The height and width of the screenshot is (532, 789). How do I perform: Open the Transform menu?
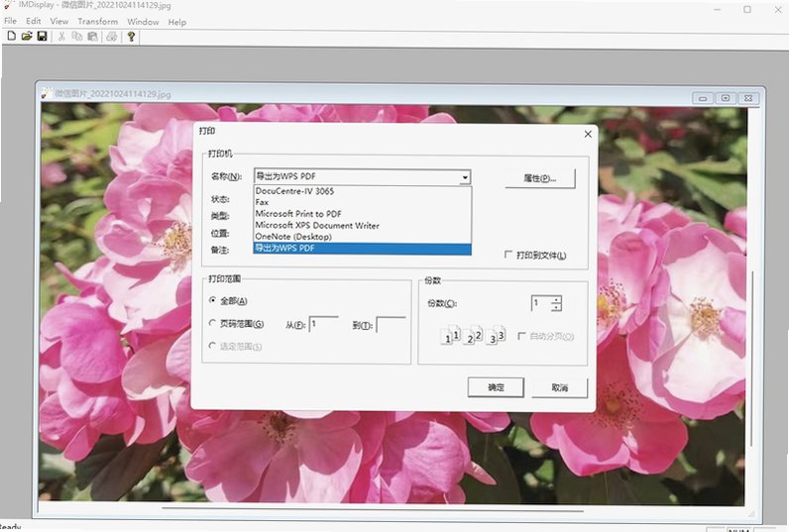point(97,22)
